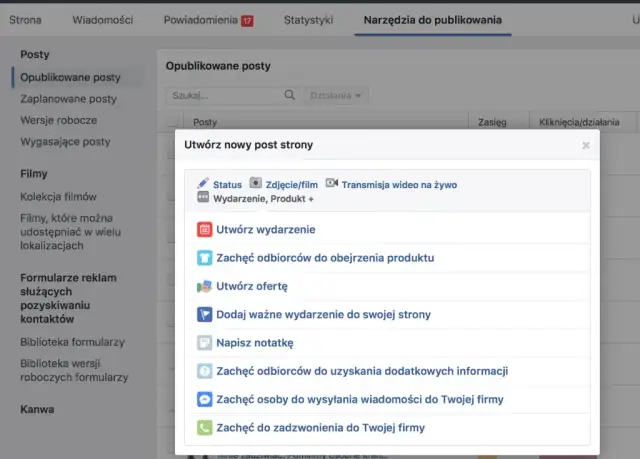Open Wygasające posty in sidebar
Image resolution: width=640 pixels, height=459 pixels.
(65, 142)
